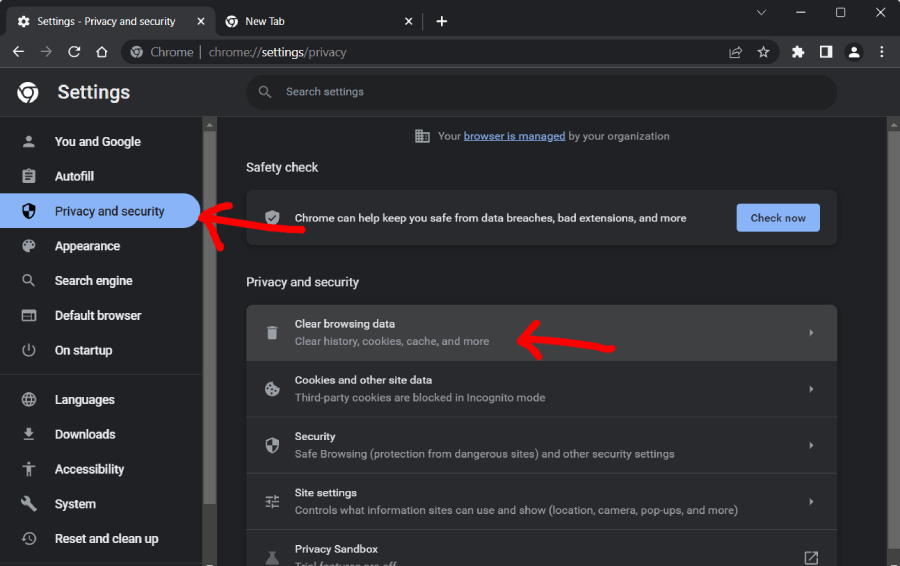Viewport: 900px width, 566px height.
Task: Reload the settings page
Action: coord(74,52)
